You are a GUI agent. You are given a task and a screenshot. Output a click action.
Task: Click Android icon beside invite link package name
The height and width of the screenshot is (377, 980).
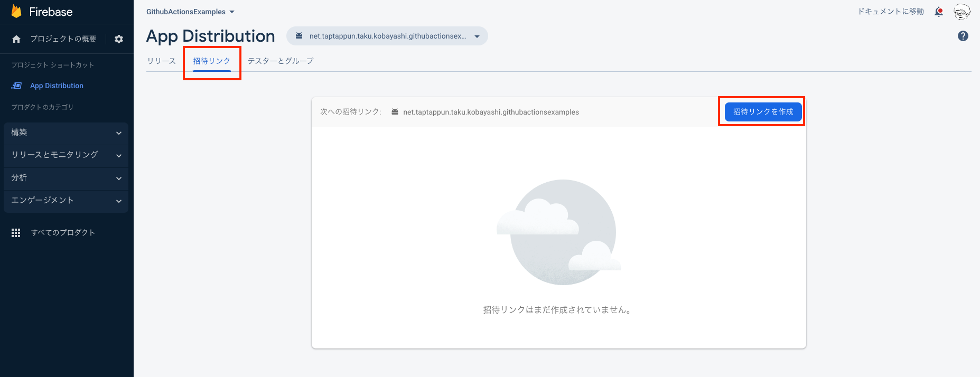click(395, 112)
